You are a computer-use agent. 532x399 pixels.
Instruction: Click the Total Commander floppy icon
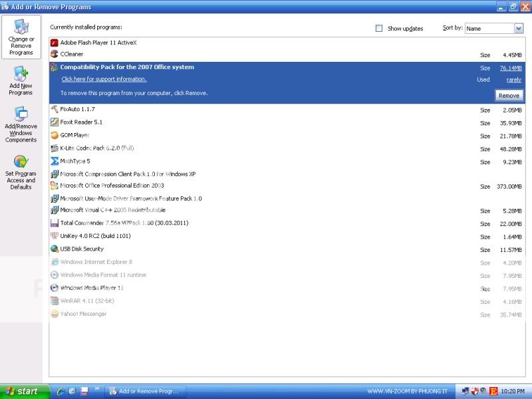point(55,223)
